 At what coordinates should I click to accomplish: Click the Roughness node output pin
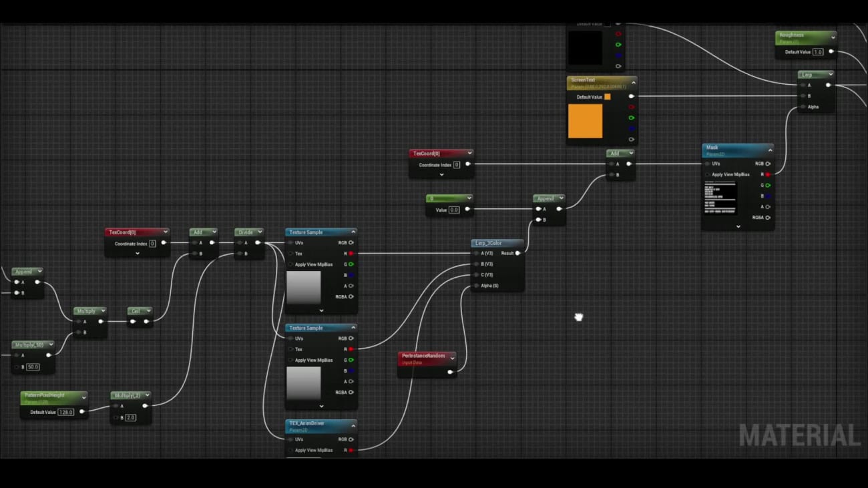point(831,52)
